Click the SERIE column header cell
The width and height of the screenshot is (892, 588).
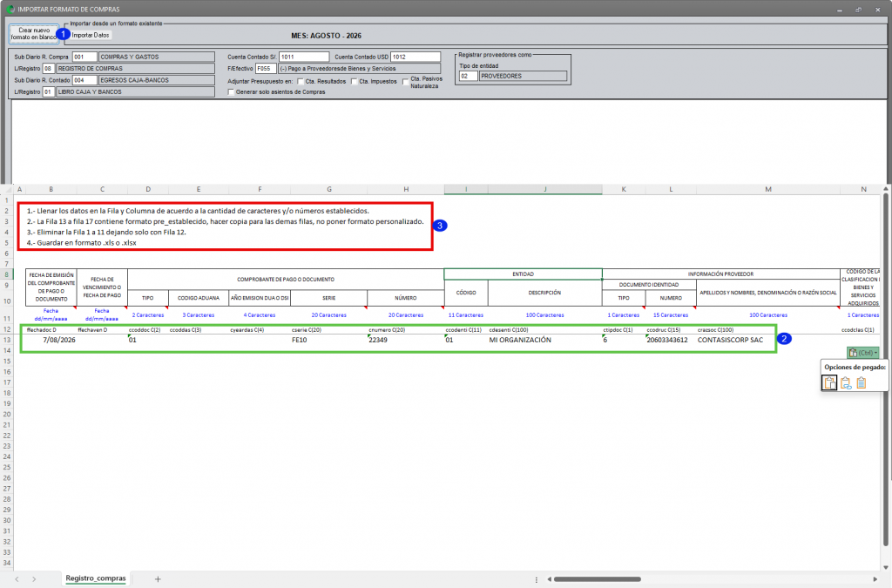coord(328,298)
